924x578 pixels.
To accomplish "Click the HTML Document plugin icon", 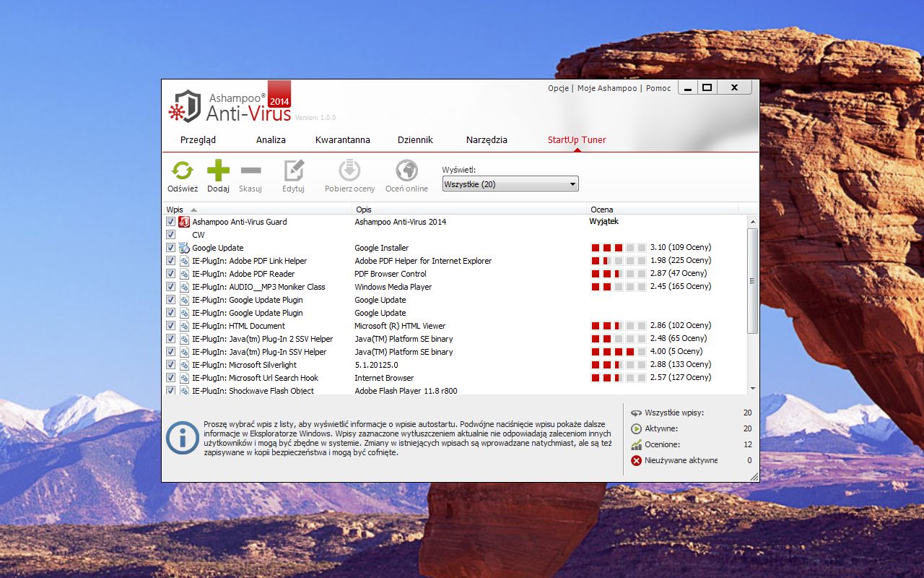I will 184,326.
